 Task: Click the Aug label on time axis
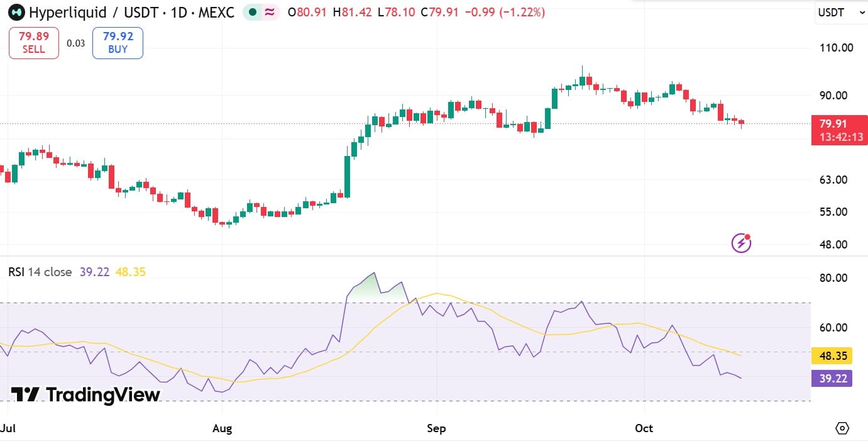(x=222, y=428)
